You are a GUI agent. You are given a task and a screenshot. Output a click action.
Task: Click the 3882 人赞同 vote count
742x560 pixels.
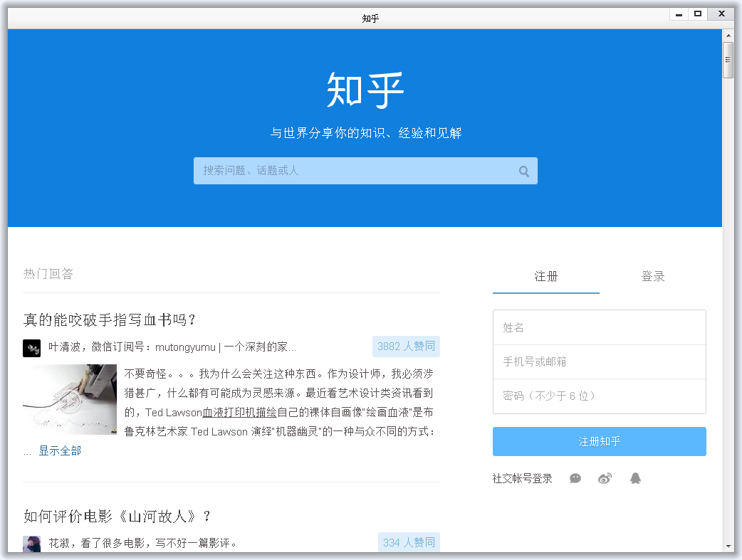[406, 347]
